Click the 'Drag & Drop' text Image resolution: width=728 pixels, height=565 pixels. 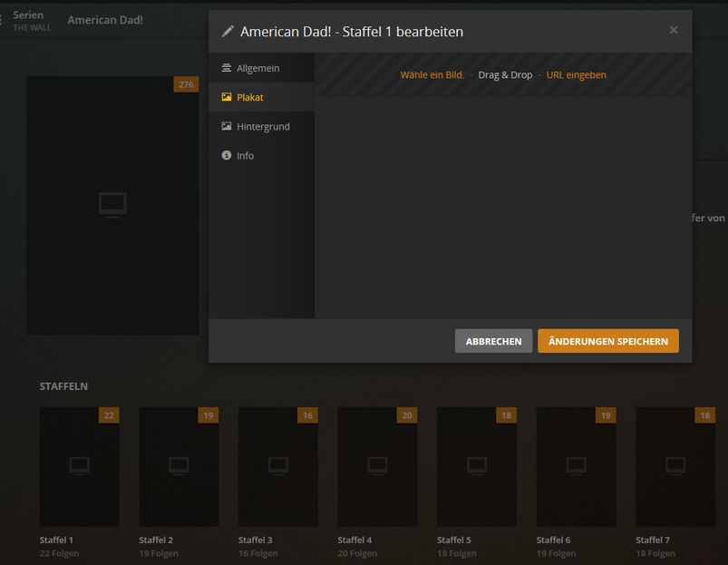(505, 74)
